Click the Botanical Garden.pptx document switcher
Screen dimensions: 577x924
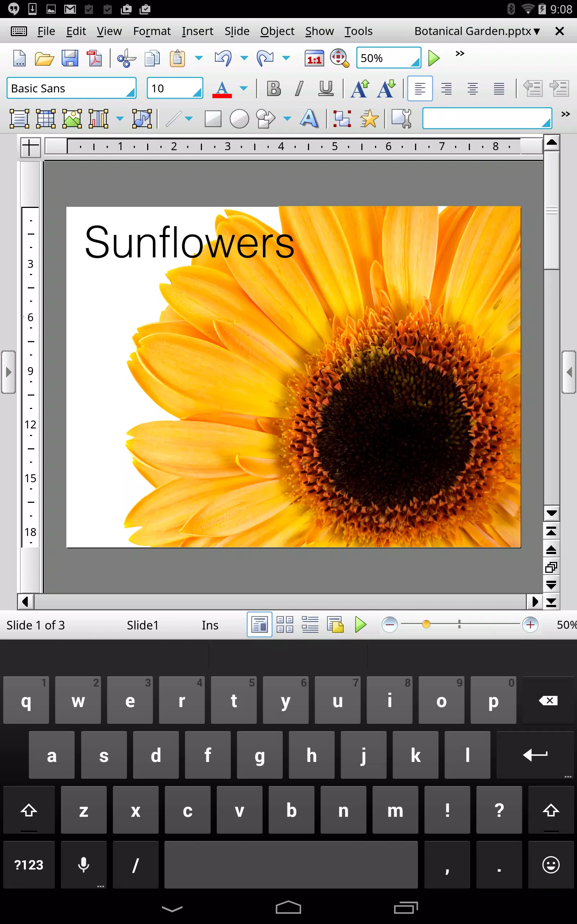(x=477, y=31)
